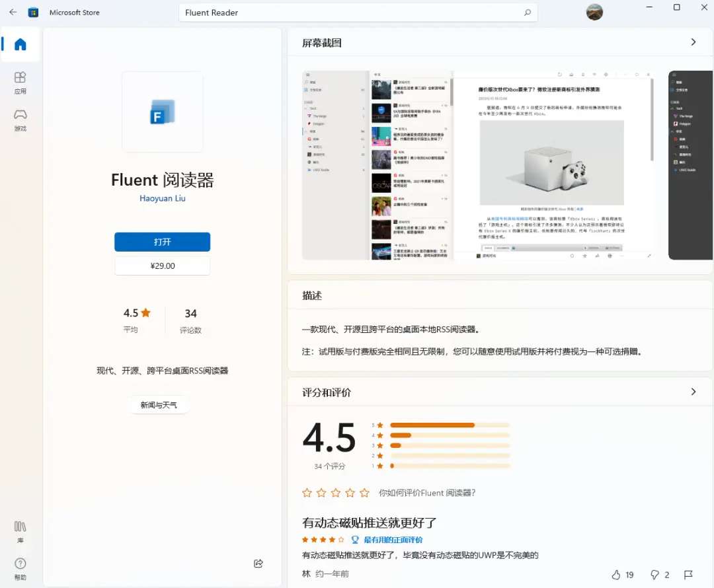Click the blue 打开 button
The image size is (714, 588).
(x=162, y=242)
